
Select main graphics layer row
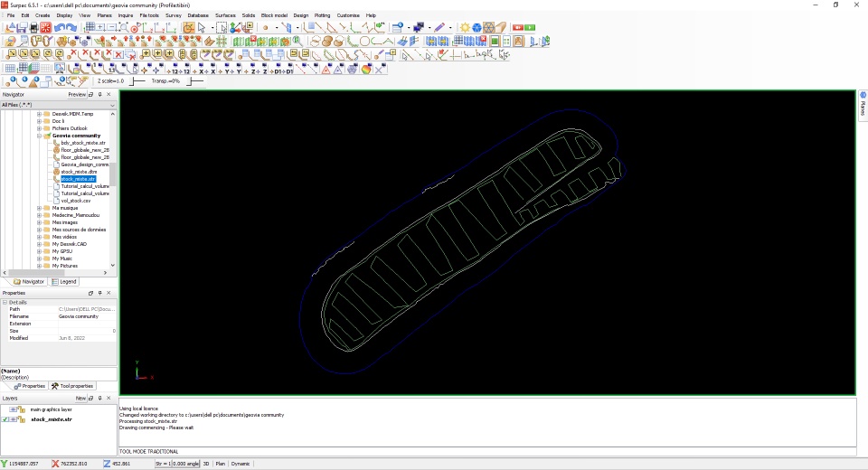pyautogui.click(x=51, y=409)
